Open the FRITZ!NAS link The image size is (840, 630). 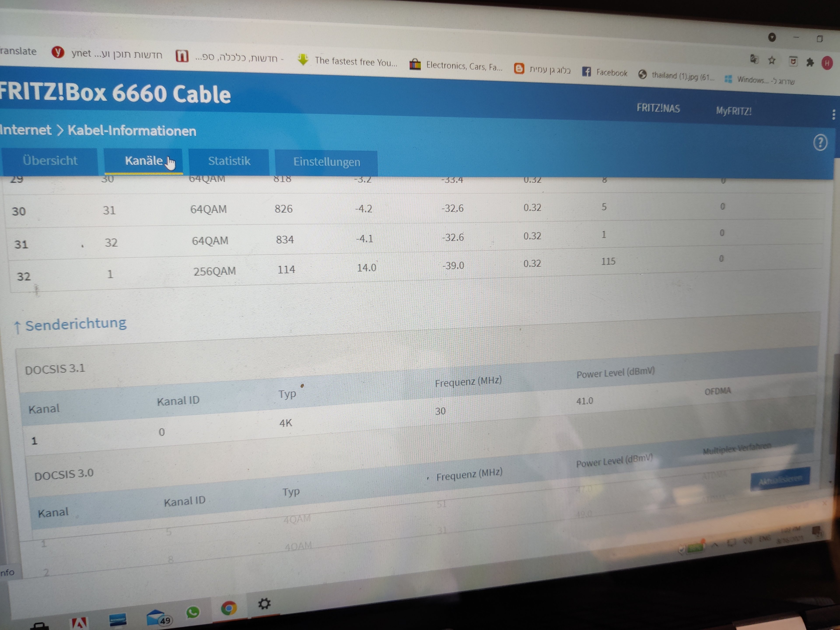(658, 108)
